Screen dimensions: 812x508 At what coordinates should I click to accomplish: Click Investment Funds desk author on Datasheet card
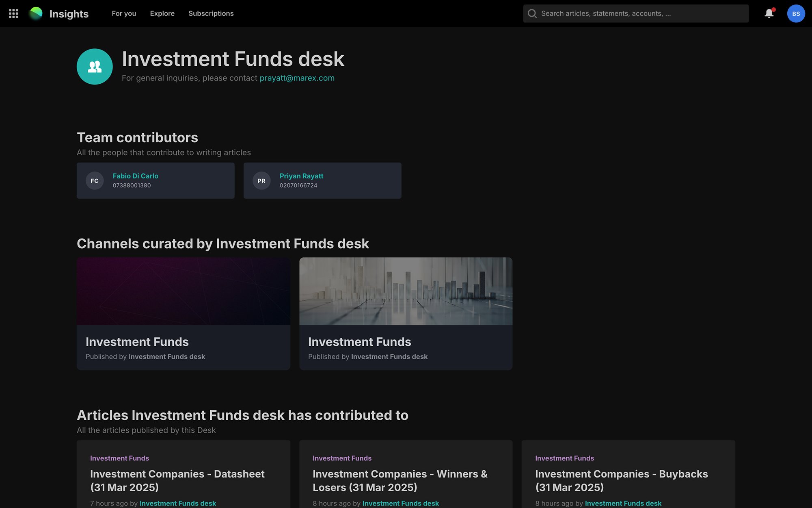pyautogui.click(x=178, y=503)
